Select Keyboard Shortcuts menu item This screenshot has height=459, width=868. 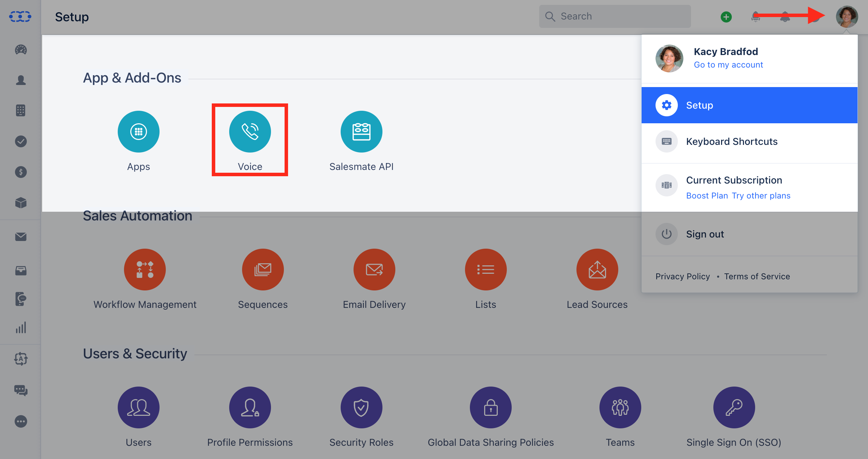[x=749, y=141]
